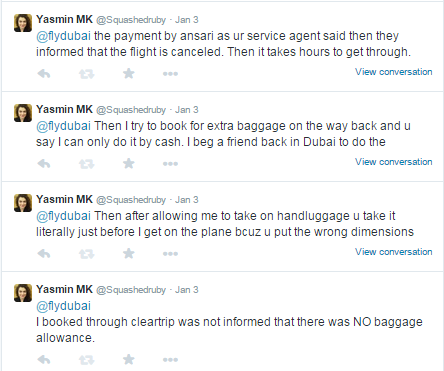Image resolution: width=444 pixels, height=371 pixels.
Task: Reply to the handluggage tweet
Action: pyautogui.click(x=44, y=253)
